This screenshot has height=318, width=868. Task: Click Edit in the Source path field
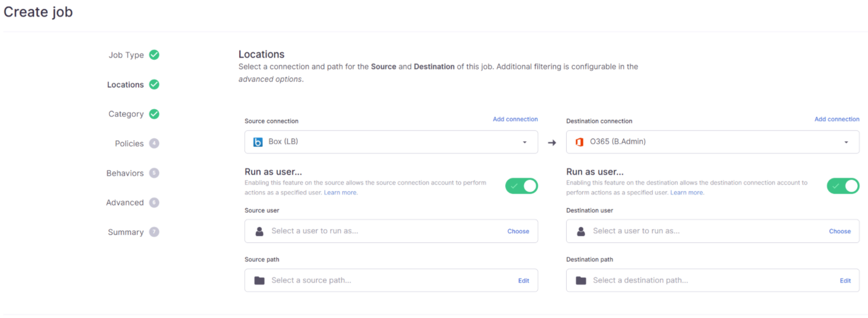tap(524, 281)
